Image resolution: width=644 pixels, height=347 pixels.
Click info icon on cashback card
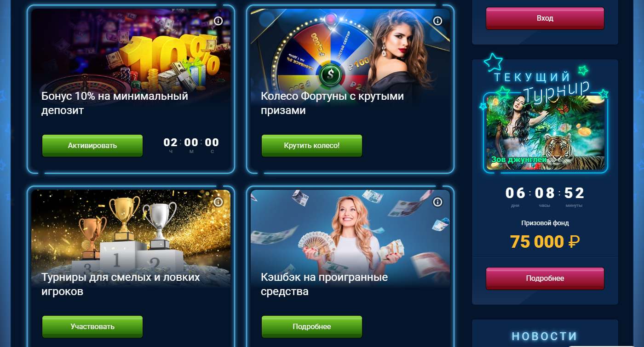point(438,202)
